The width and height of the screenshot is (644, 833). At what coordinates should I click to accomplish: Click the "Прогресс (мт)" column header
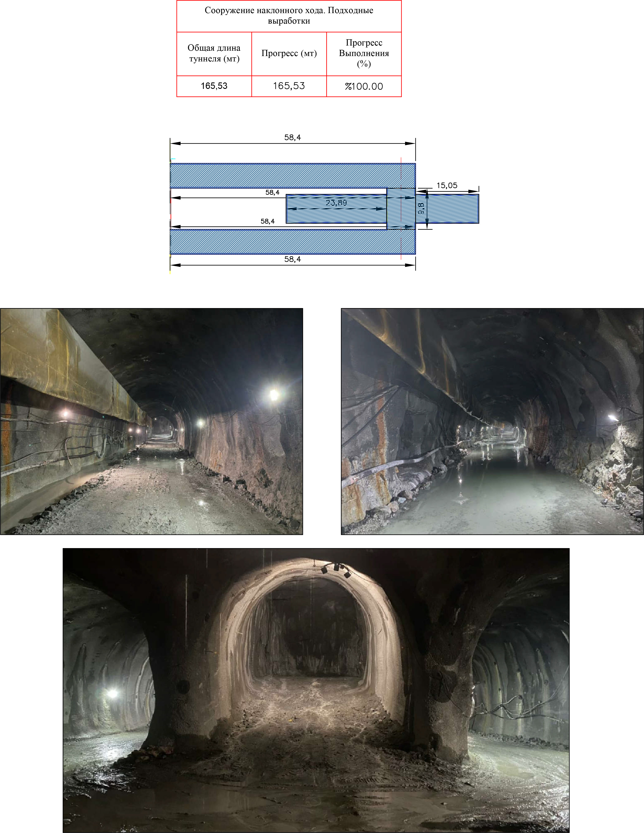click(x=289, y=53)
